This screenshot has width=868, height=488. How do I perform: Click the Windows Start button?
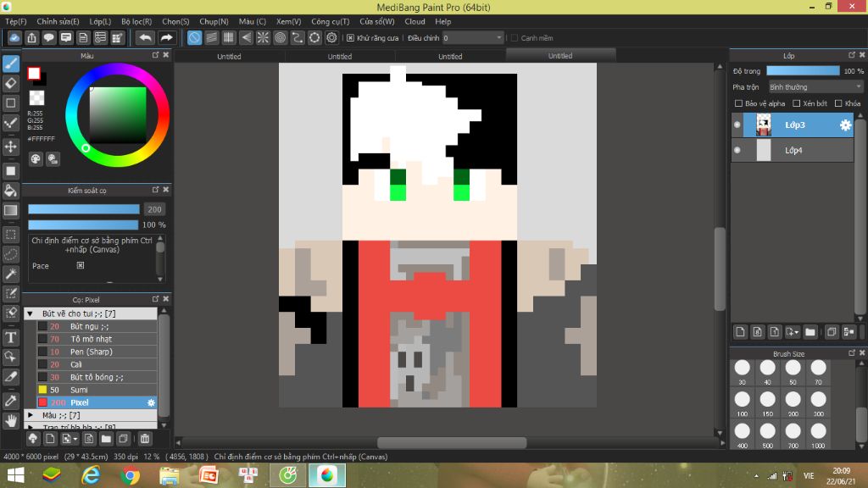coord(15,475)
